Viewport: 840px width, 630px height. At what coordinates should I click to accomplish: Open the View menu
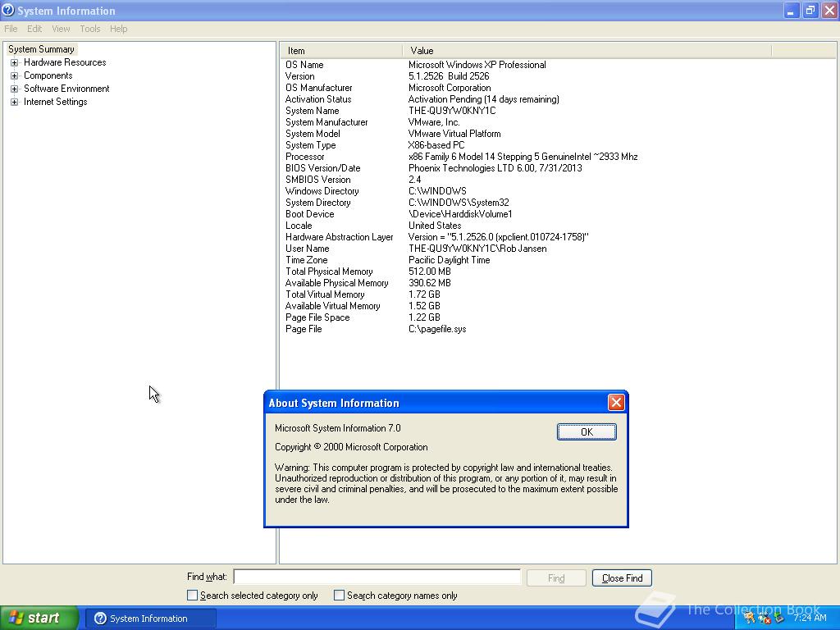pyautogui.click(x=61, y=29)
